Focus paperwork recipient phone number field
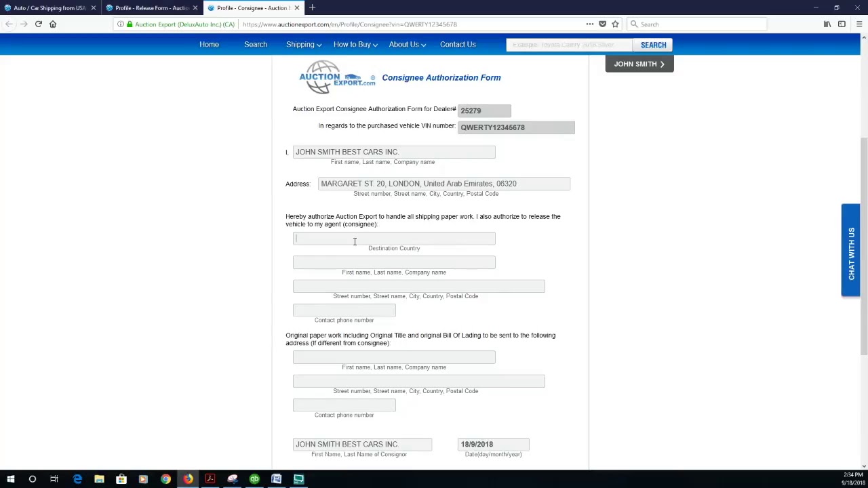 click(x=344, y=405)
